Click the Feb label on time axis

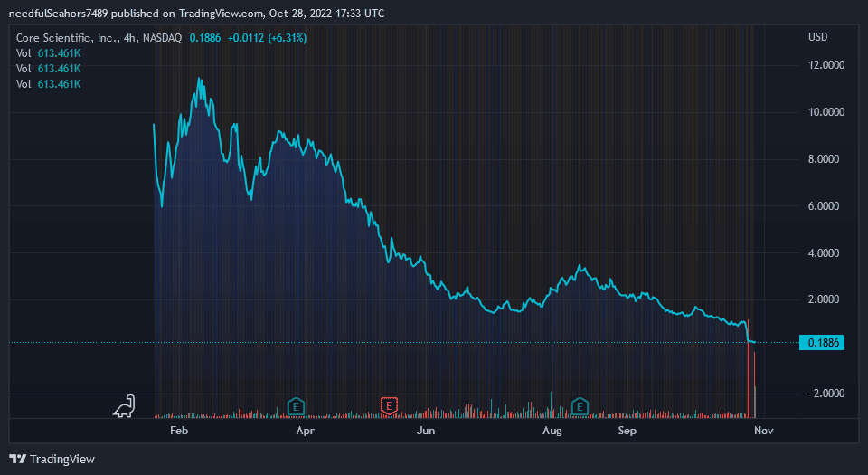(181, 431)
